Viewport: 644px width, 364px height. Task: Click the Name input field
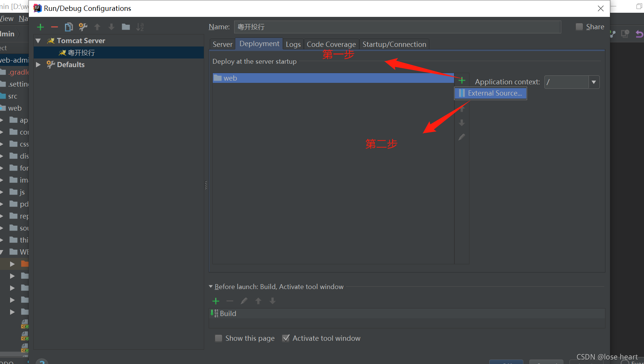click(x=397, y=27)
